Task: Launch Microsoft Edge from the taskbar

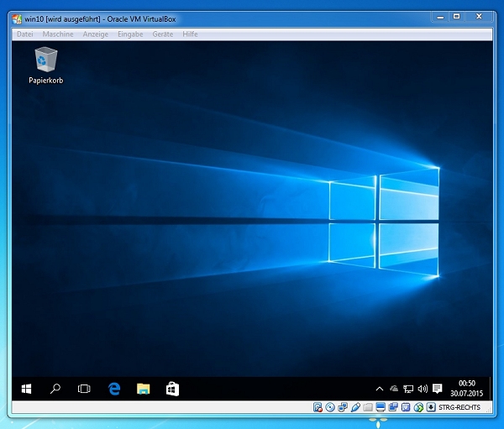Action: (114, 389)
